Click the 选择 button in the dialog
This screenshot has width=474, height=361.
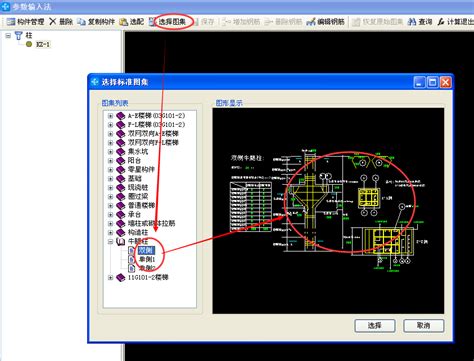[375, 326]
